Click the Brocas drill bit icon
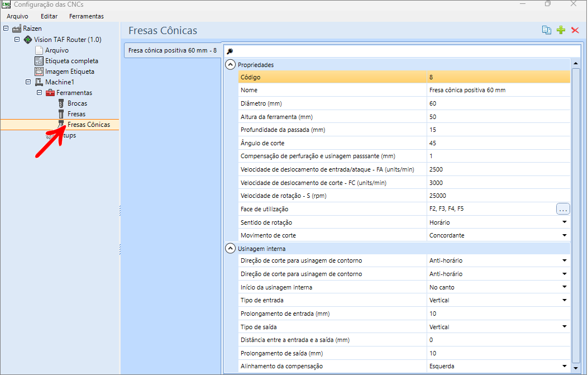The width and height of the screenshot is (588, 375). (61, 103)
